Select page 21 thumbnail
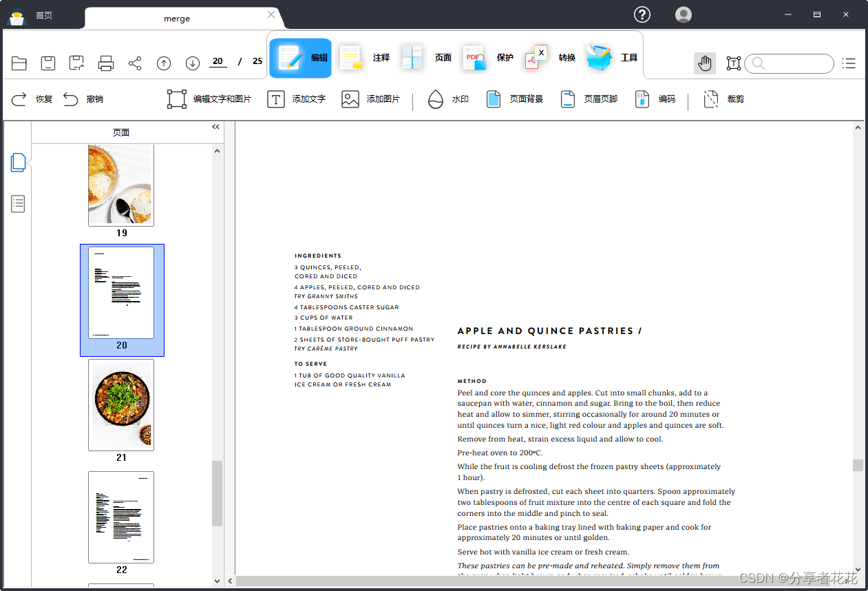Viewport: 868px width, 591px height. [121, 405]
